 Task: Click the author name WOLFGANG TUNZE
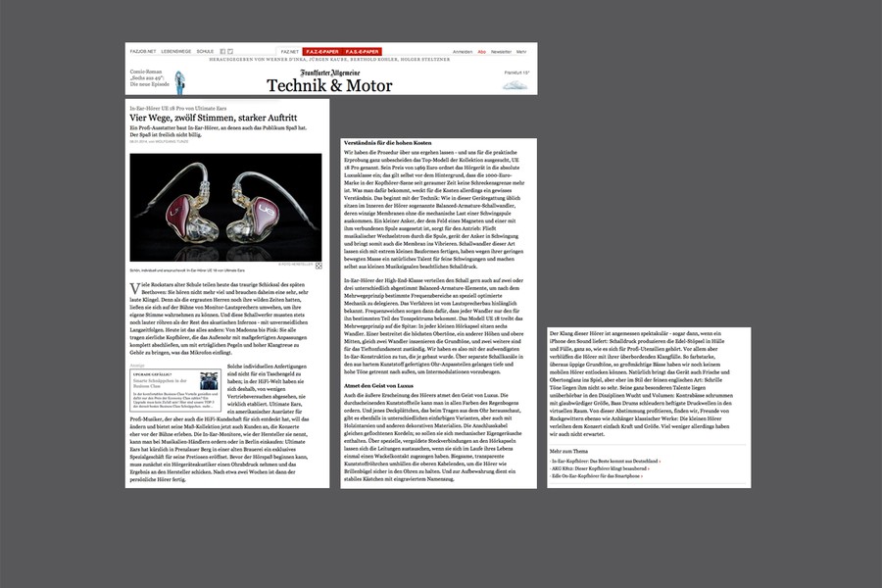172,142
